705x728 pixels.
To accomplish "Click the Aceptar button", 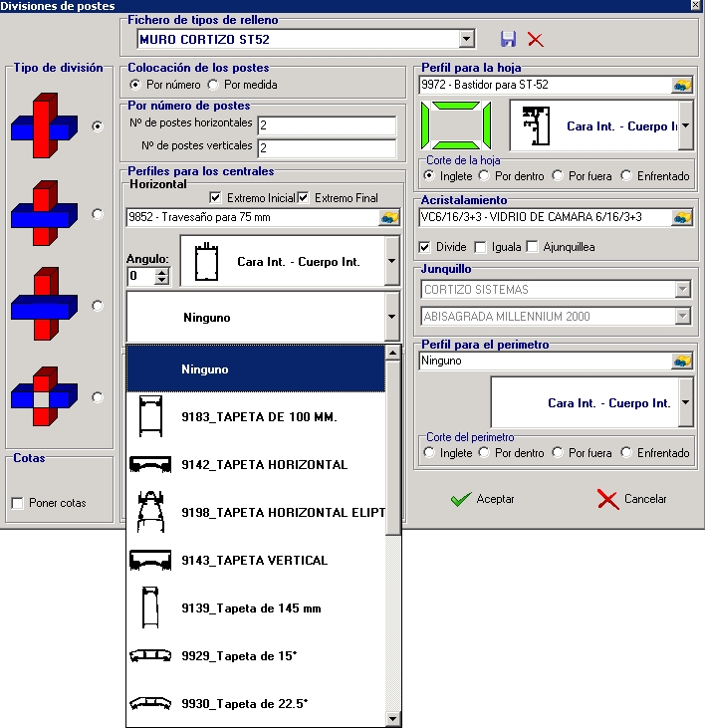I will point(483,499).
